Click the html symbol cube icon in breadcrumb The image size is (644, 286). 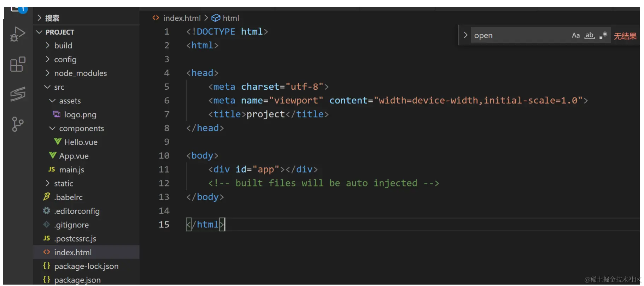216,18
